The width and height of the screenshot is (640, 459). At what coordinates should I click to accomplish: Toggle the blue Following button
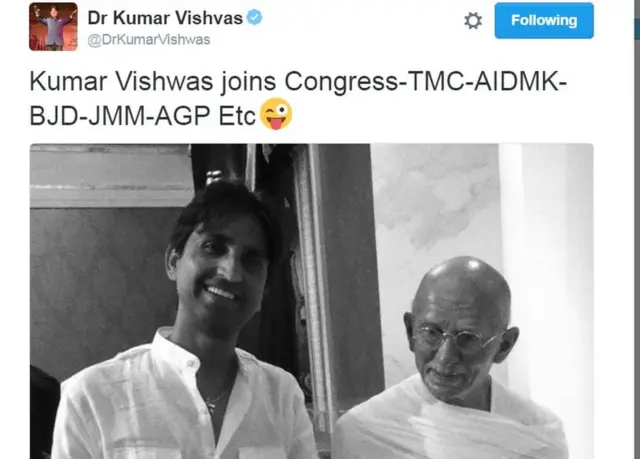[x=544, y=20]
